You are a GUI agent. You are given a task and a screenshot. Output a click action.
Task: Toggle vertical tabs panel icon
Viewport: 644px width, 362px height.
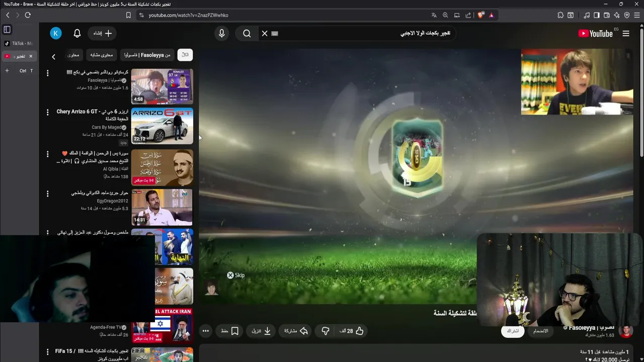[x=7, y=30]
